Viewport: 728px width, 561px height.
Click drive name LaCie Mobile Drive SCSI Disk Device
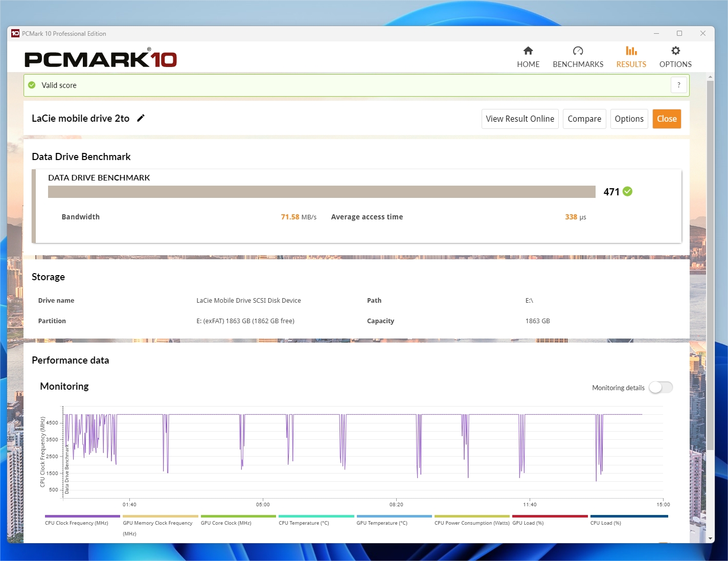(248, 300)
